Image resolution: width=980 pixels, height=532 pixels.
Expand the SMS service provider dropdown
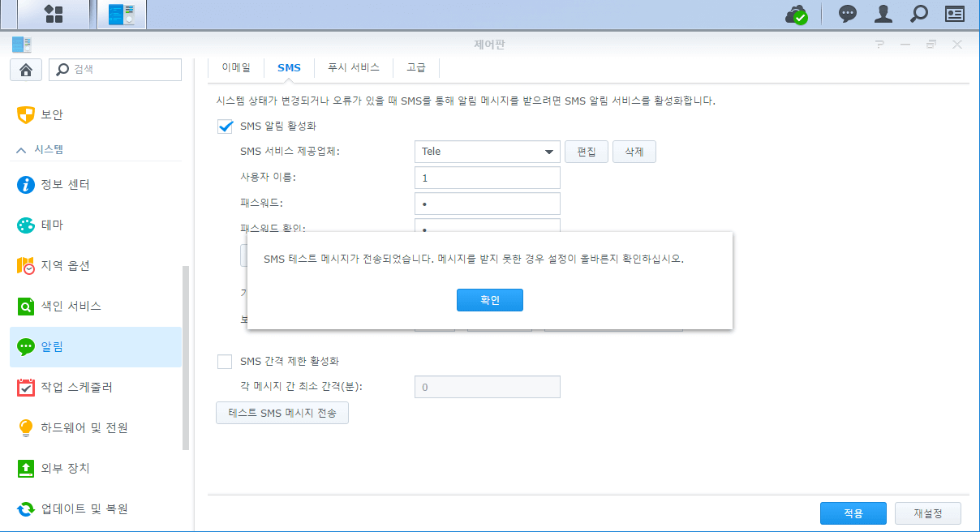coord(548,152)
